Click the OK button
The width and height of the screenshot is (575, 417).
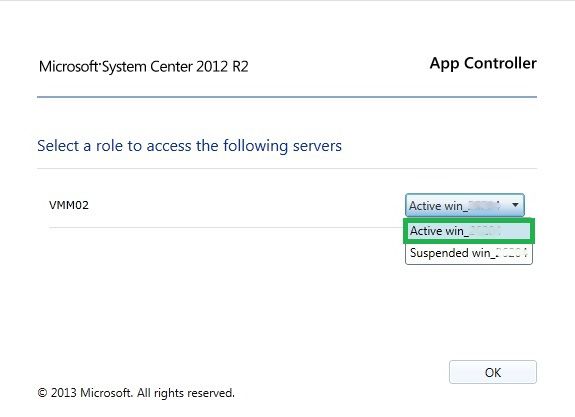[492, 372]
